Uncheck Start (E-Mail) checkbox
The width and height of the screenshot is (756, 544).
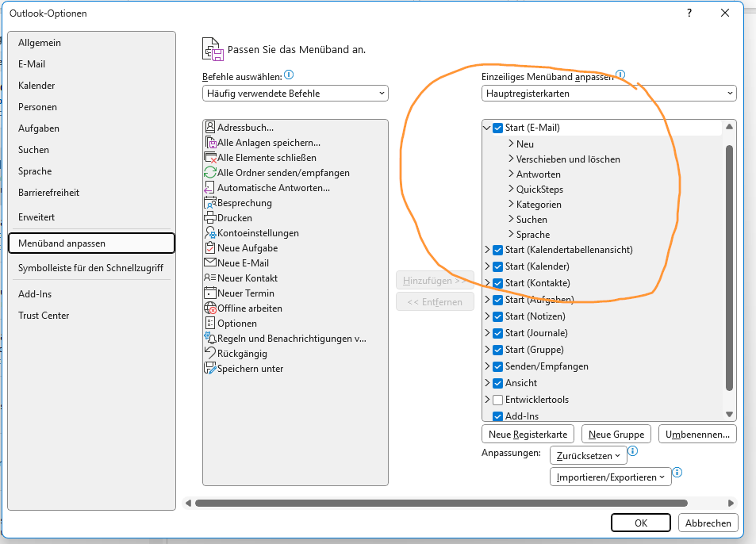tap(498, 128)
